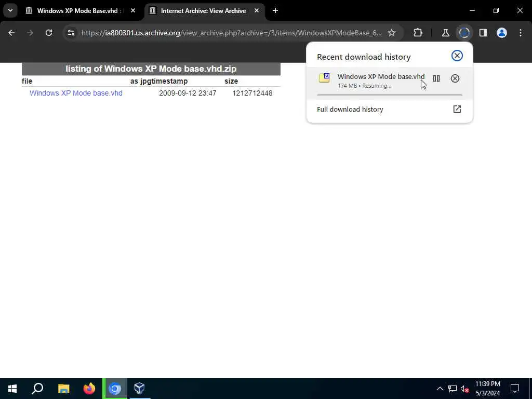Open the Windows XP Mode base.vhd file link

click(x=76, y=93)
